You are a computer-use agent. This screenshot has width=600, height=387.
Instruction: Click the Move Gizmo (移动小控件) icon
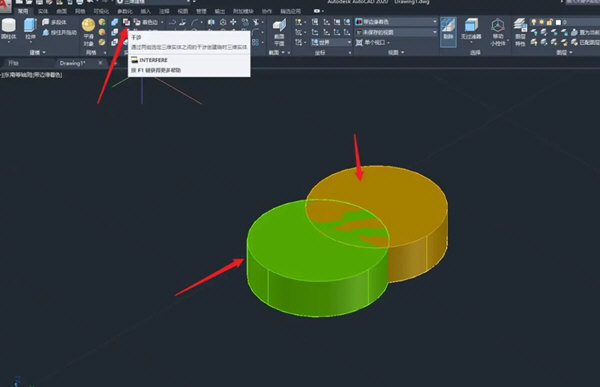[497, 32]
